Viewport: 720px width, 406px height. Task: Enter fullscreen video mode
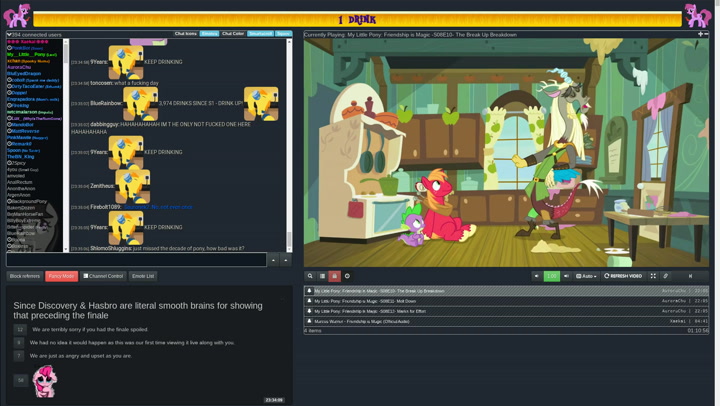[x=653, y=276]
